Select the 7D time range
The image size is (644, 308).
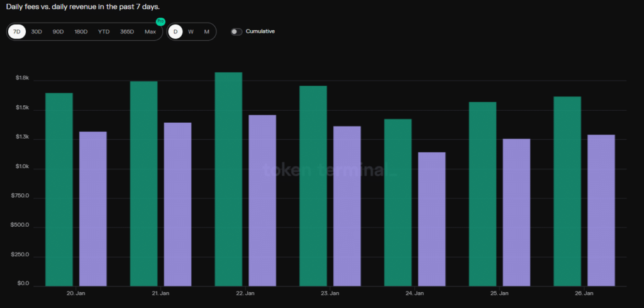tap(17, 31)
